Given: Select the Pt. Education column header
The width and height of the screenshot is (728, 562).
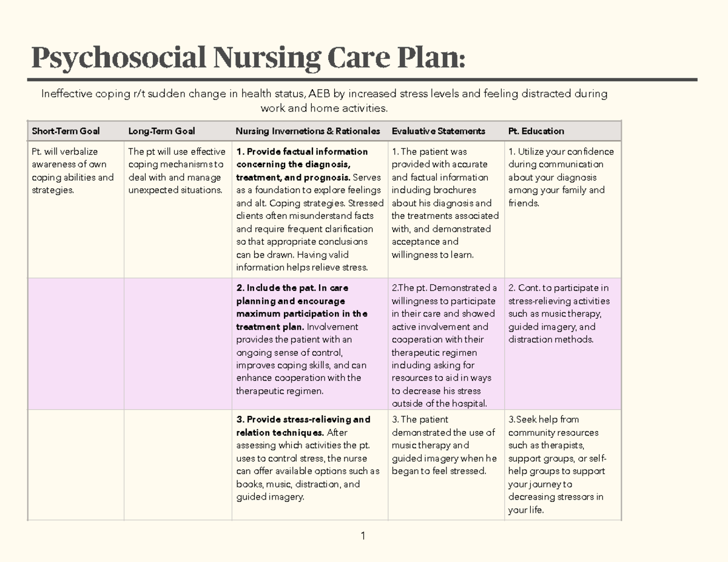Looking at the screenshot, I should 536,131.
